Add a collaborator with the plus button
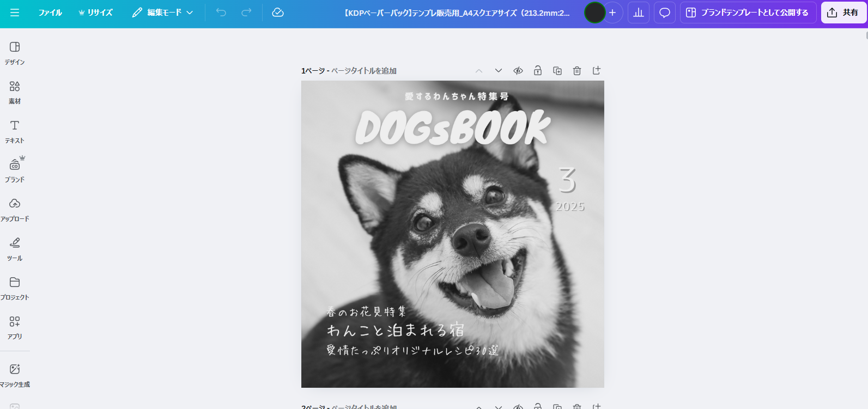 tap(613, 13)
